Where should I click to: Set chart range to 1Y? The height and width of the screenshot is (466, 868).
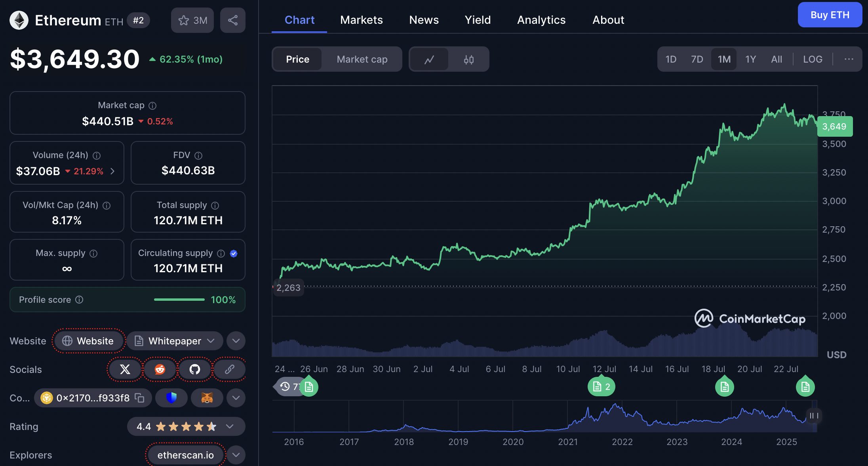[x=750, y=59]
